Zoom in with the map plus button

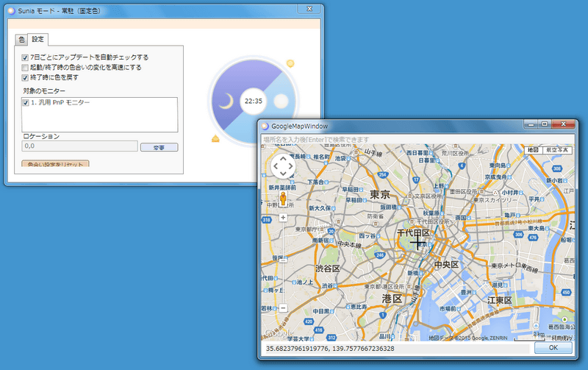[283, 217]
